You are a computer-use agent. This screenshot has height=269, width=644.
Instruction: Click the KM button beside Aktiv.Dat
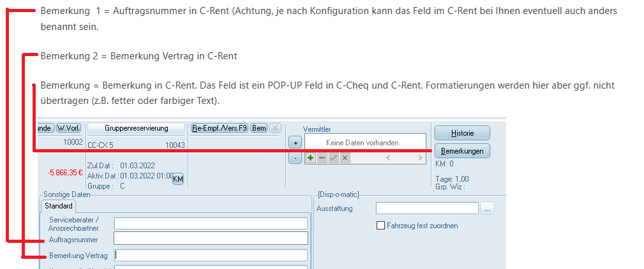(178, 179)
